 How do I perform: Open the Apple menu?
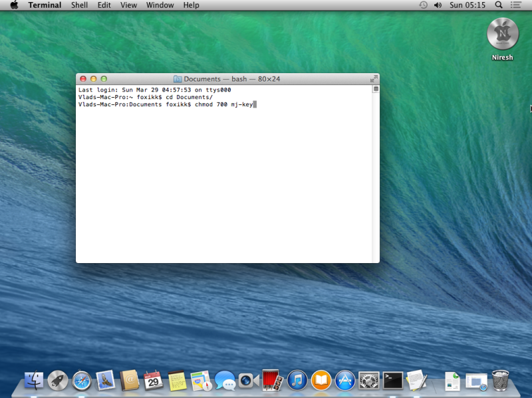(14, 5)
